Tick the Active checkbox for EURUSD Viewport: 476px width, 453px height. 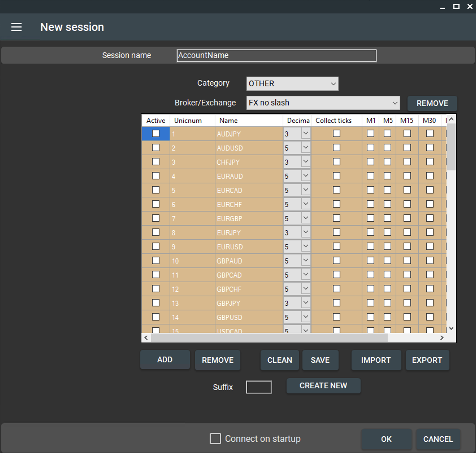click(x=156, y=246)
